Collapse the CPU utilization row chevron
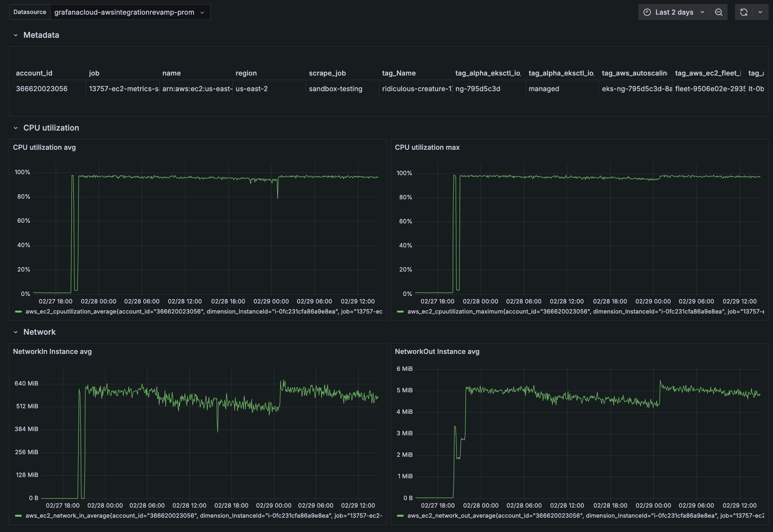Viewport: 773px width, 532px height. point(16,128)
